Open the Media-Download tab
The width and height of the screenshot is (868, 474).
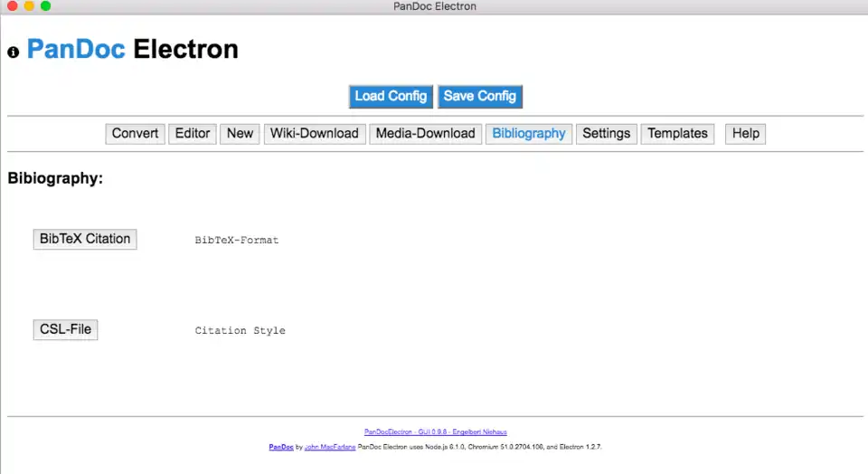pyautogui.click(x=425, y=134)
